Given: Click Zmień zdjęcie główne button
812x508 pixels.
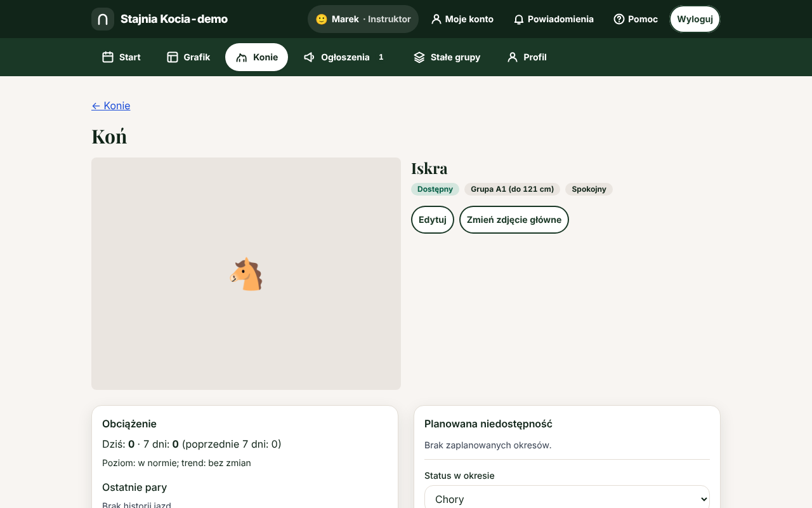Looking at the screenshot, I should click(x=514, y=220).
